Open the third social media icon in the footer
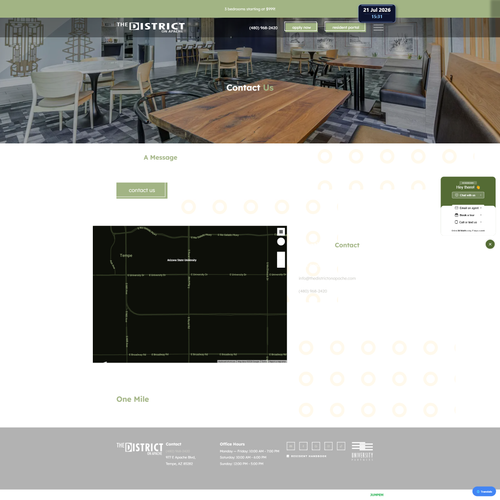The image size is (500, 500). [x=316, y=446]
